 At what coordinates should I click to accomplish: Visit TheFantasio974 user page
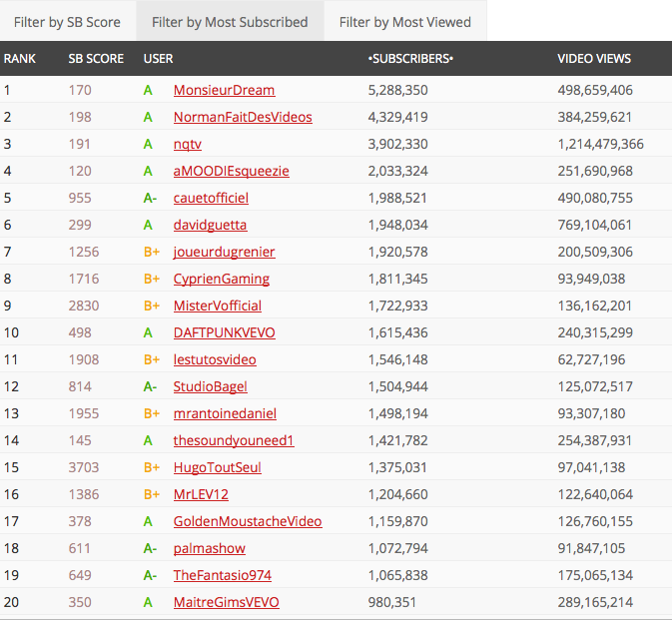pos(223,576)
